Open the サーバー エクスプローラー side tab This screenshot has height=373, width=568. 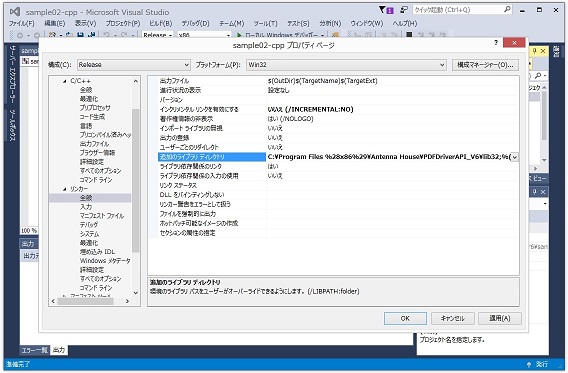[x=12, y=74]
